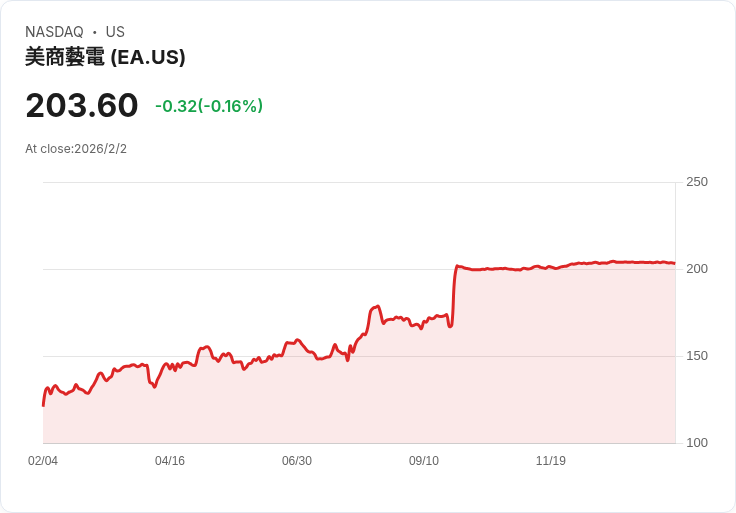Viewport: 736px width, 513px height.
Task: Select the 11/19 date on the time axis
Action: 551,461
